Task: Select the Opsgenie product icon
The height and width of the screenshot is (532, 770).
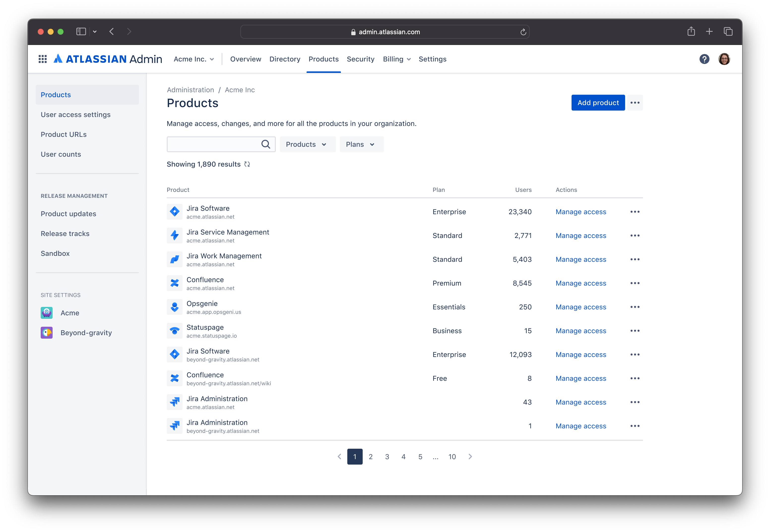Action: 174,307
